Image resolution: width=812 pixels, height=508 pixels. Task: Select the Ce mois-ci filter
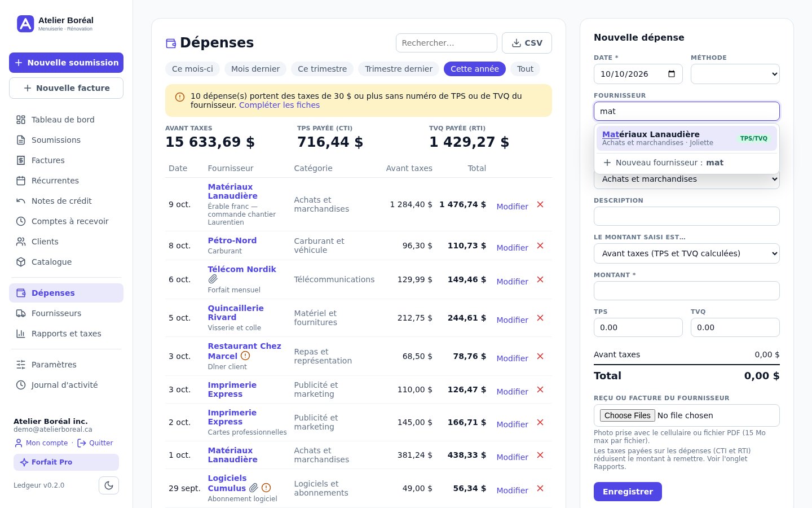click(x=192, y=69)
